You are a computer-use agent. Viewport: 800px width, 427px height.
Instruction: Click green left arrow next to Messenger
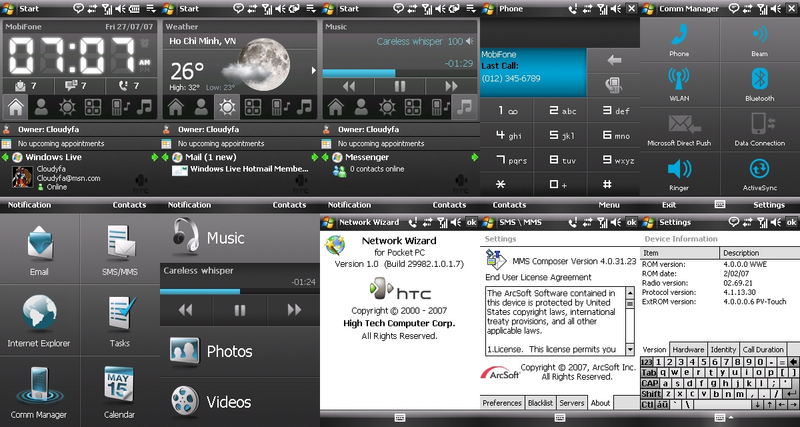(x=326, y=157)
